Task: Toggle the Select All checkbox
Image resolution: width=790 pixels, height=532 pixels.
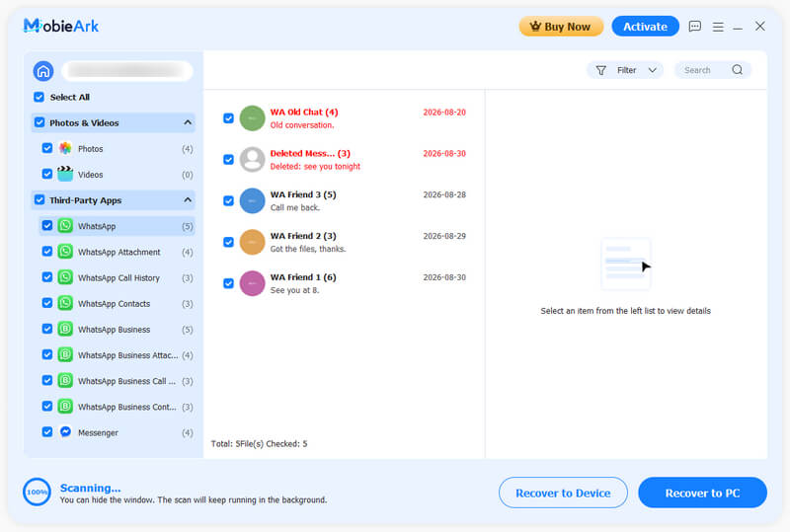Action: pyautogui.click(x=39, y=97)
